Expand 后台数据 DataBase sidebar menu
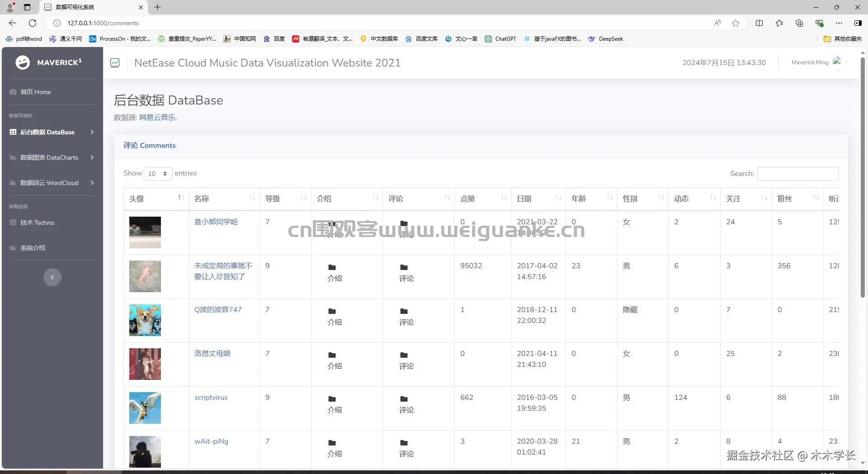The width and height of the screenshot is (868, 474). pos(52,132)
